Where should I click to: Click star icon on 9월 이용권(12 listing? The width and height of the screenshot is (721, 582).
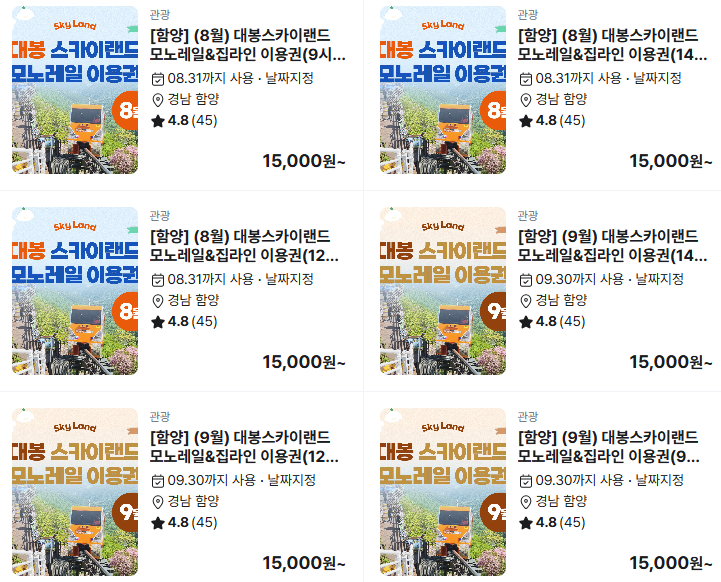coord(158,523)
